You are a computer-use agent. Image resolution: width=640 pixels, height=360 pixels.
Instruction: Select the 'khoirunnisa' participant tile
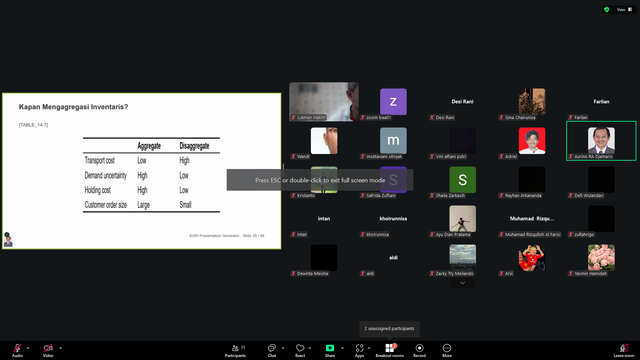tap(393, 219)
